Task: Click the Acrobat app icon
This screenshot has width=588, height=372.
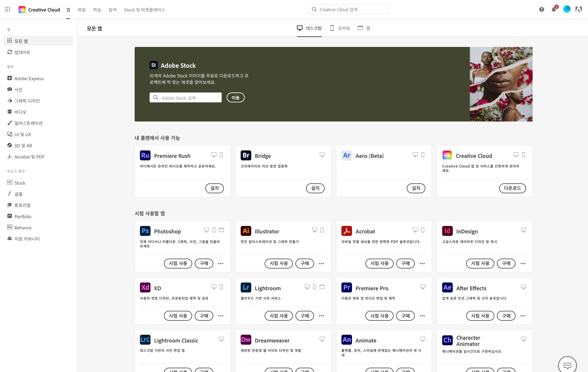Action: [347, 231]
